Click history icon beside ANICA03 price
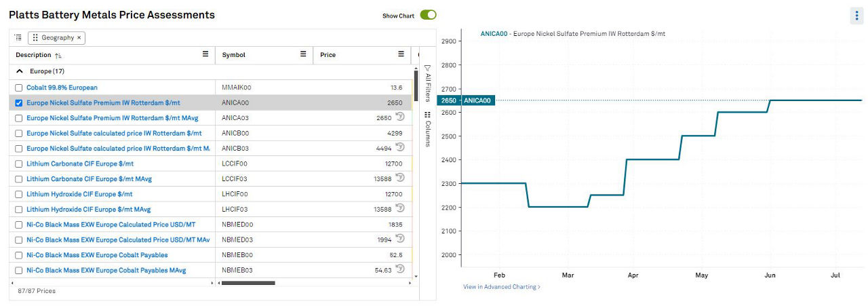This screenshot has width=868, height=306. pos(400,117)
